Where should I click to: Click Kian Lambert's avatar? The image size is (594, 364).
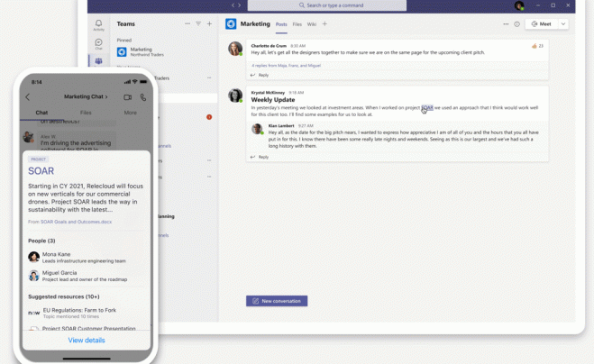257,129
